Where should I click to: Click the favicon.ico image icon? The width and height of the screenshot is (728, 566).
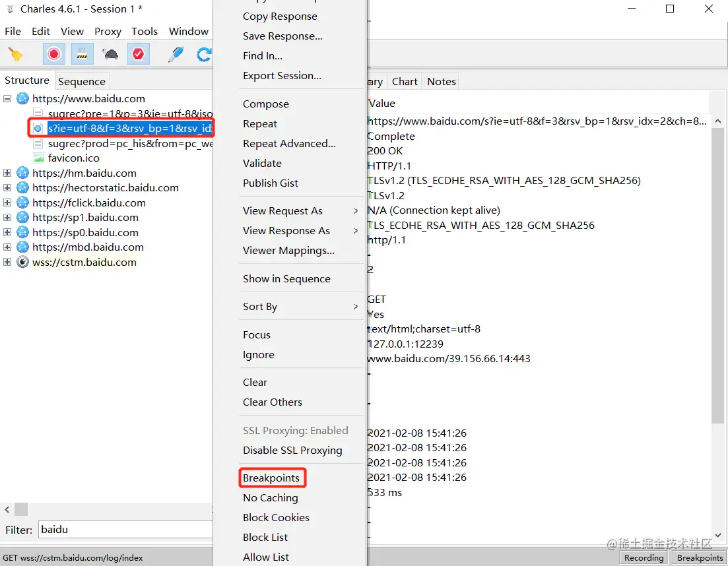tap(38, 158)
